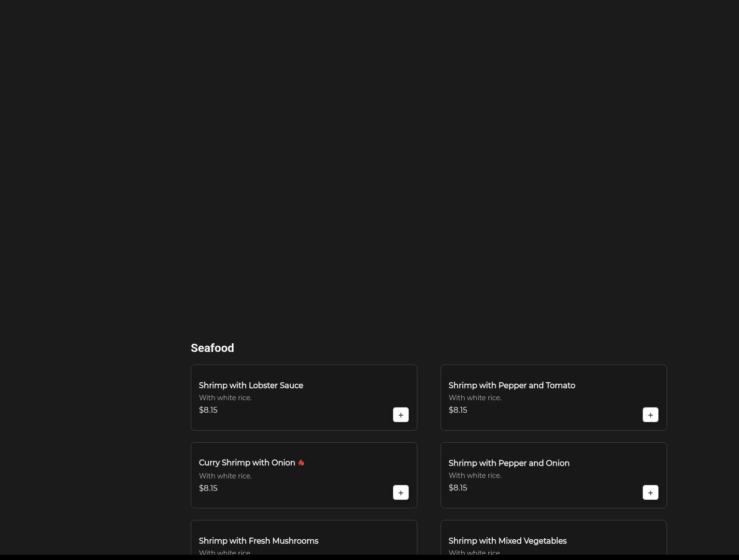Viewport: 739px width, 560px height.
Task: Open the Shrimp with Lobster Sauce item title
Action: 251,385
